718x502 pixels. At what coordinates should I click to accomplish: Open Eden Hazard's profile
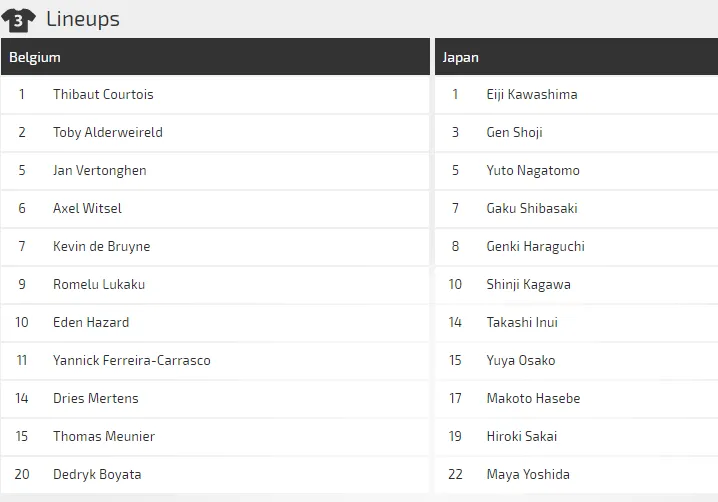point(91,323)
